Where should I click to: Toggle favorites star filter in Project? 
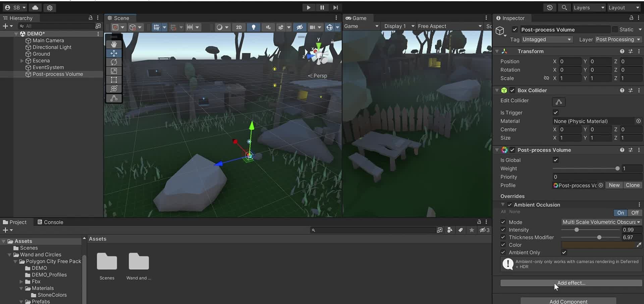coord(472,230)
